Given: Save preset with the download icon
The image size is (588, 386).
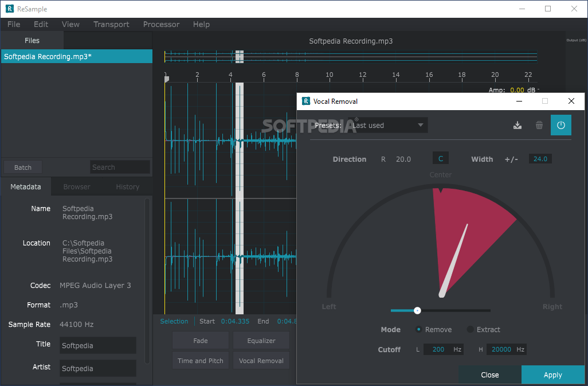Looking at the screenshot, I should click(x=517, y=125).
